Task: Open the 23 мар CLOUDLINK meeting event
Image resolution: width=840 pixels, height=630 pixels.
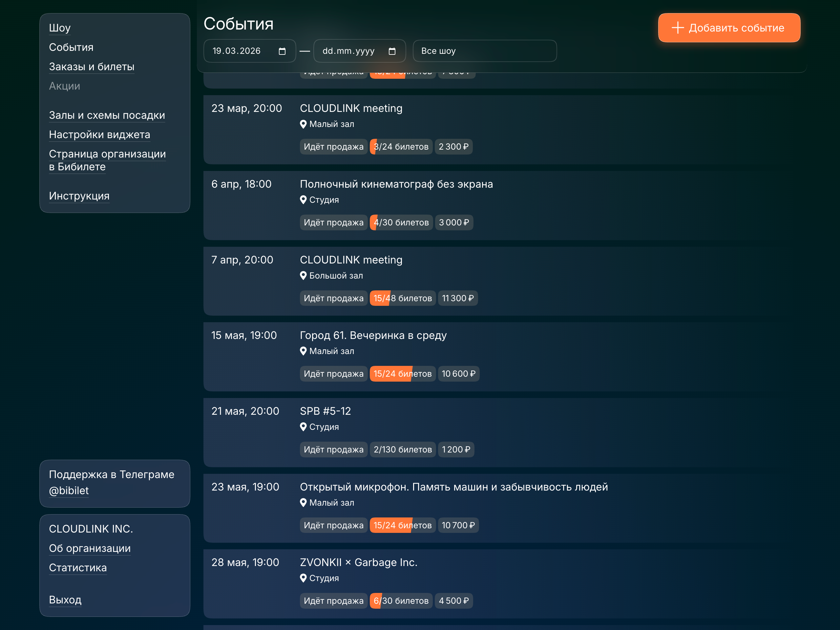Action: pyautogui.click(x=351, y=108)
